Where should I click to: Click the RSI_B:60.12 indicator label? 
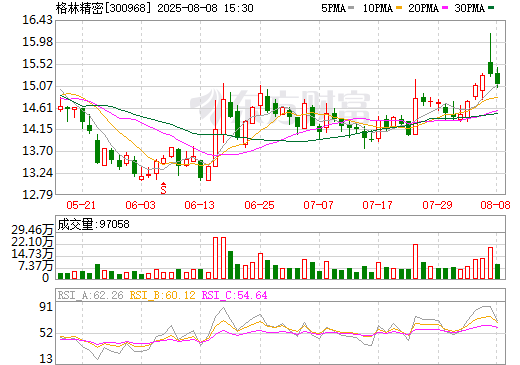click(x=162, y=295)
